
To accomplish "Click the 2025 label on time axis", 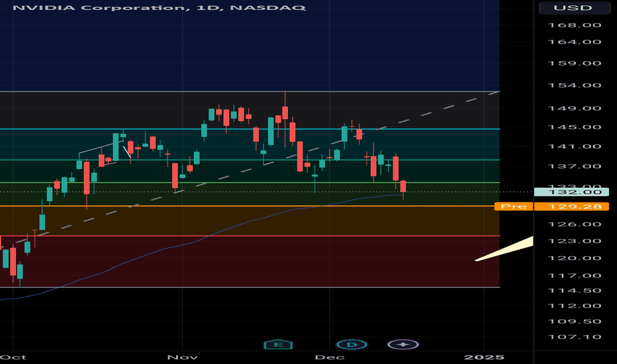I will 484,357.
